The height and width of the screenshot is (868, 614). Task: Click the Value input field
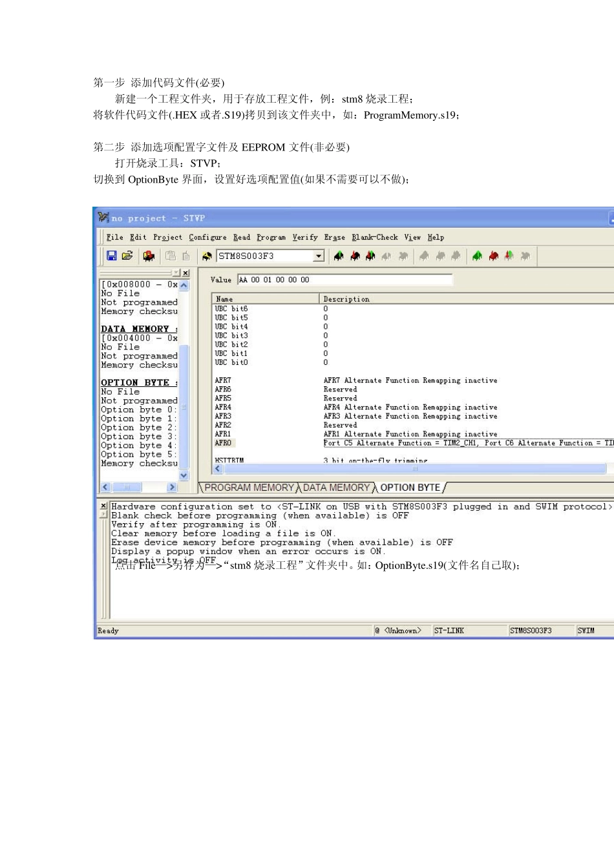344,280
